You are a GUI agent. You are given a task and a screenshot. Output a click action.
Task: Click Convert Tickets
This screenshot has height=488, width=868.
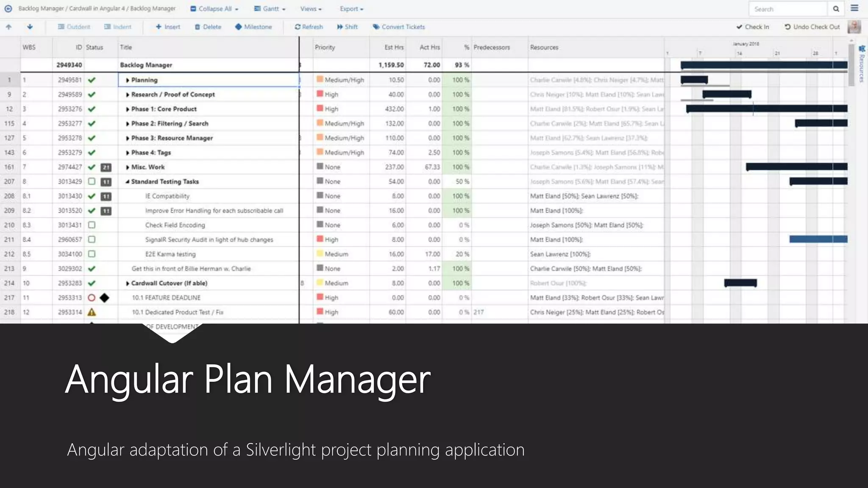coord(399,27)
